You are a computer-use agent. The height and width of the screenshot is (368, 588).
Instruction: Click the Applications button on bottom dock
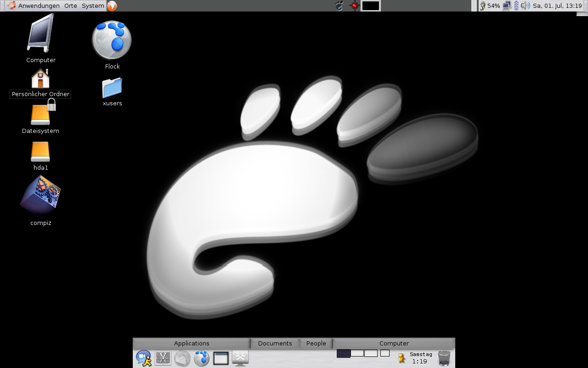192,343
